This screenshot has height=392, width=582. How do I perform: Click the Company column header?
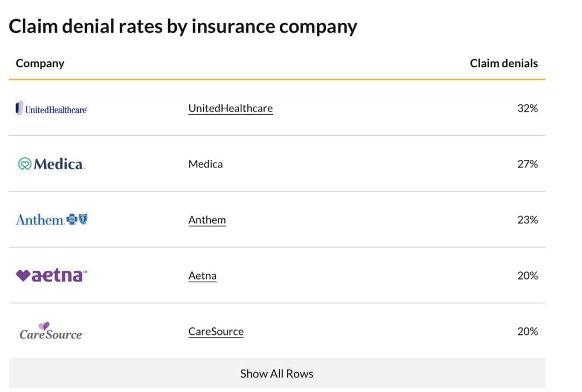[x=40, y=63]
